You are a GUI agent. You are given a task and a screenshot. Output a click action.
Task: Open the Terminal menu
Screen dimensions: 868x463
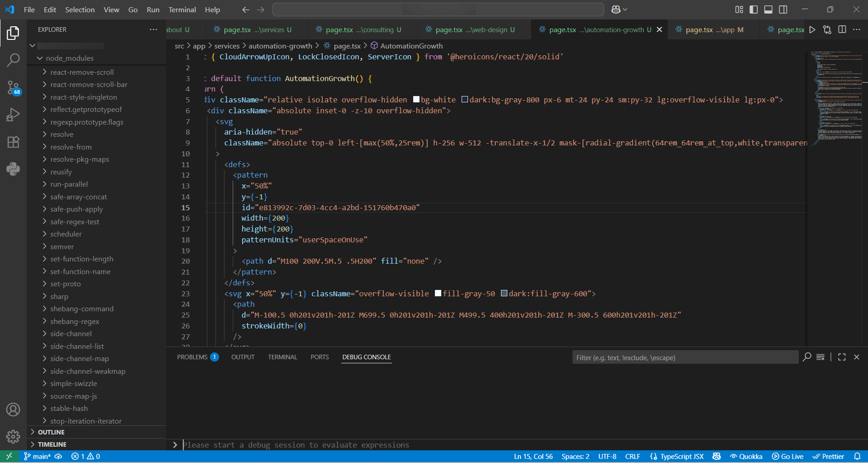[x=182, y=10]
